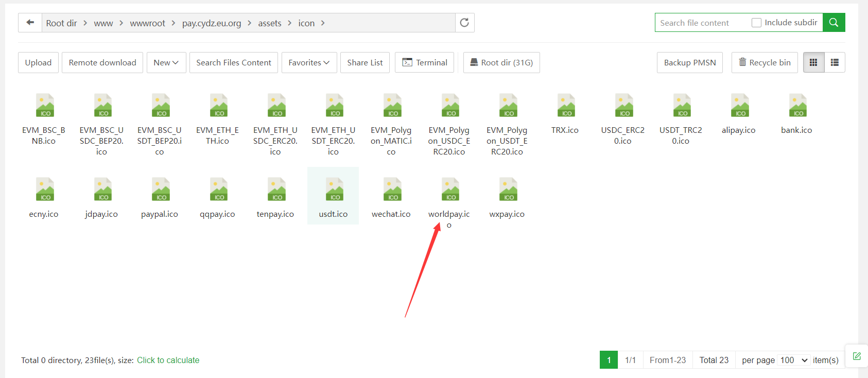Viewport: 868px width, 378px height.
Task: Select the USDC_ERC20.ico file icon
Action: [x=623, y=106]
